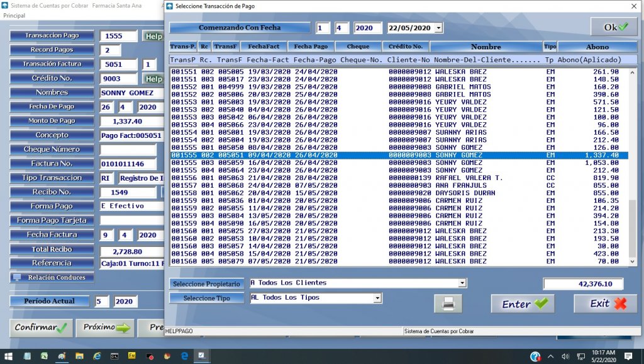
Task: Click the Relación Conduces button
Action: [x=52, y=277]
